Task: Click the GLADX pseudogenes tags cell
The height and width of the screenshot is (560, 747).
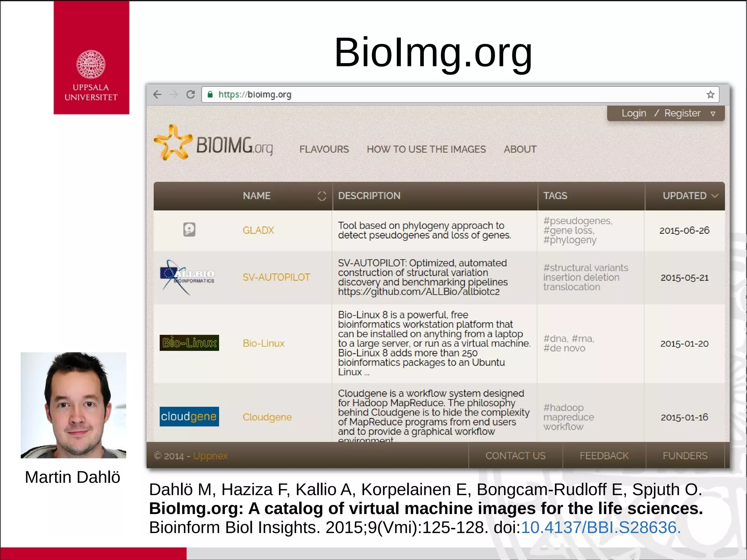Action: (578, 230)
